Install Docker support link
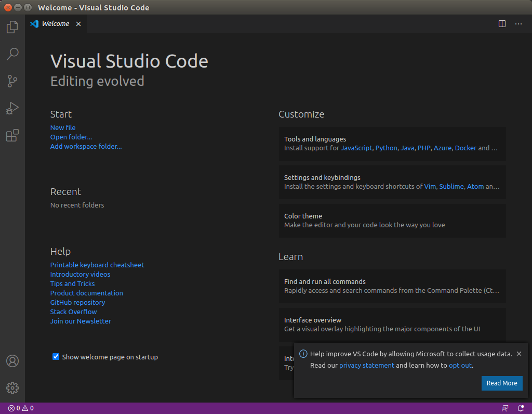This screenshot has width=532, height=414. (465, 148)
